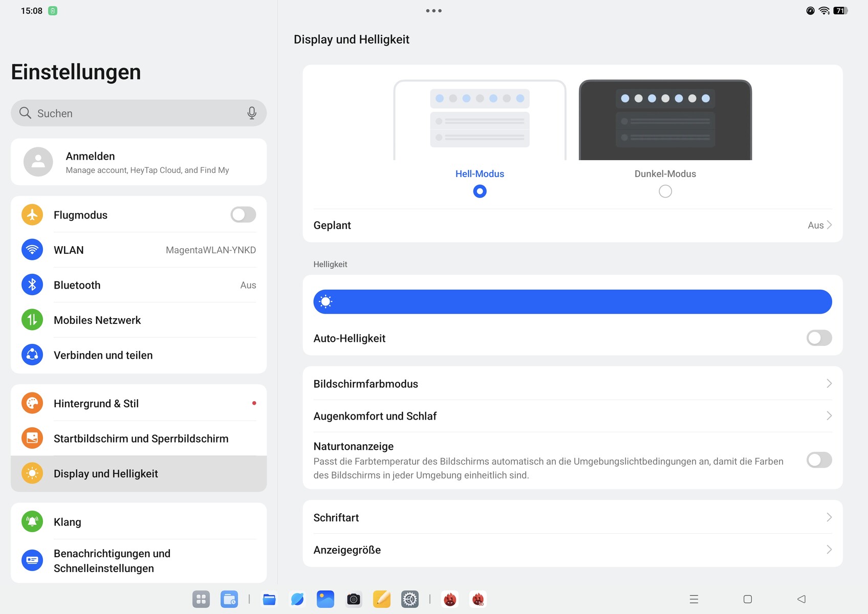Click the sun icon on brightness slider
868x614 pixels.
pos(325,302)
